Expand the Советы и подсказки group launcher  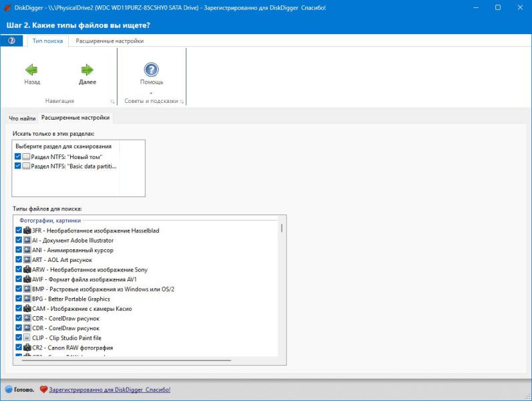[182, 102]
